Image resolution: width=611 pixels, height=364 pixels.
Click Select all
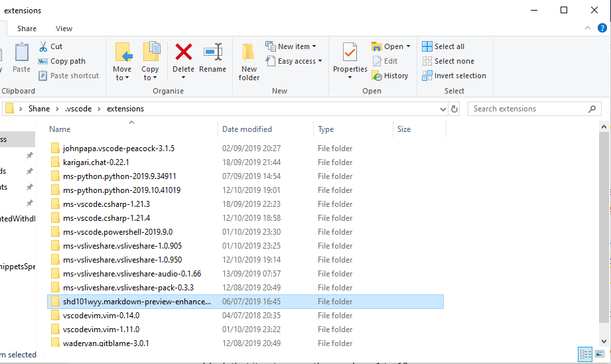pos(443,46)
